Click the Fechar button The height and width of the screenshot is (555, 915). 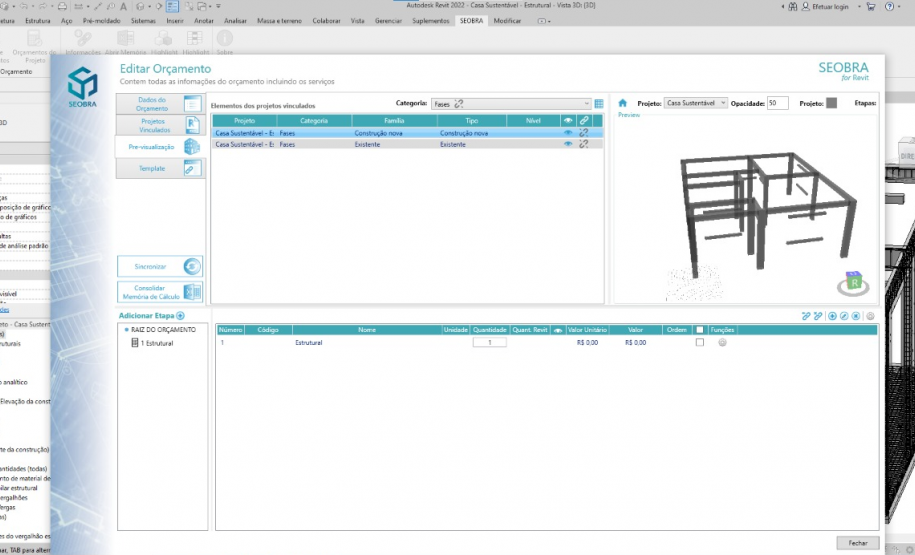tap(857, 543)
